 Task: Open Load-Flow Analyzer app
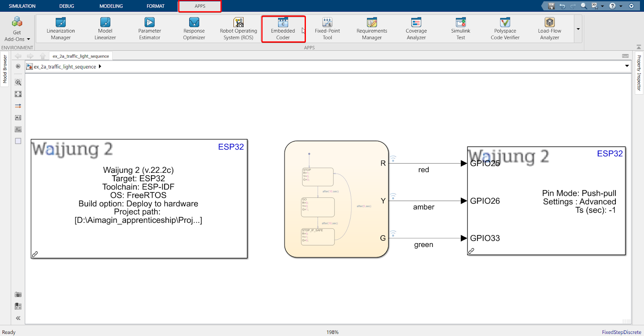point(549,29)
